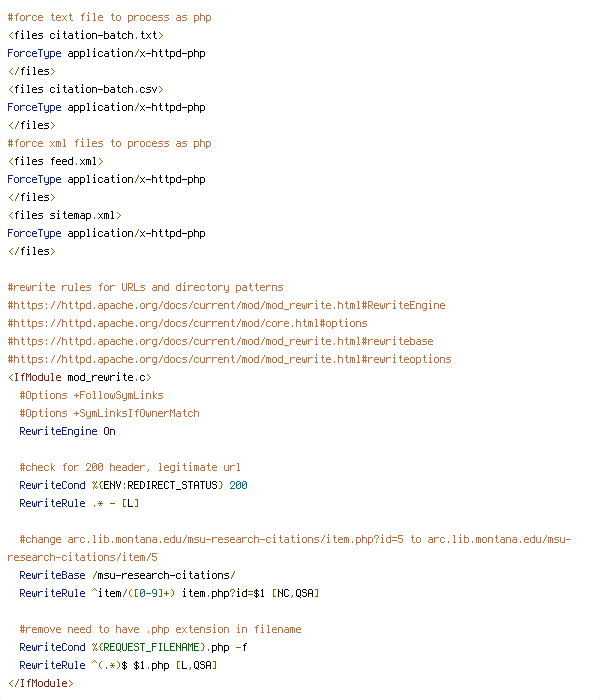
Task: Click the closing "</IfModule>" tag
Action: [x=41, y=683]
